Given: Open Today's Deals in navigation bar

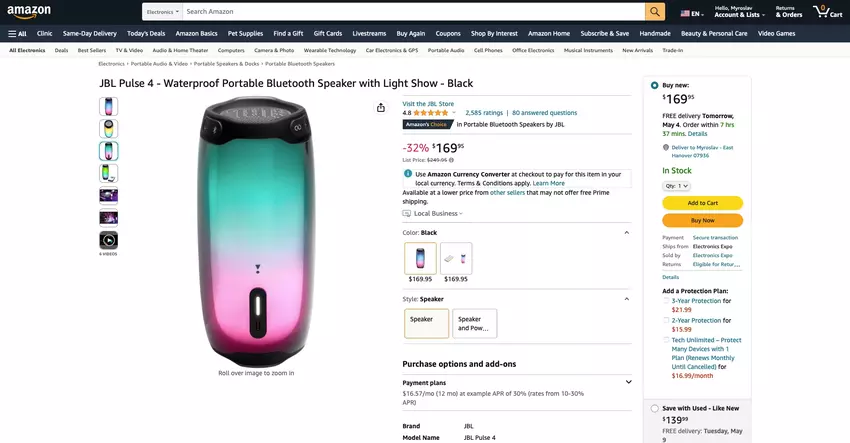Looking at the screenshot, I should [146, 33].
